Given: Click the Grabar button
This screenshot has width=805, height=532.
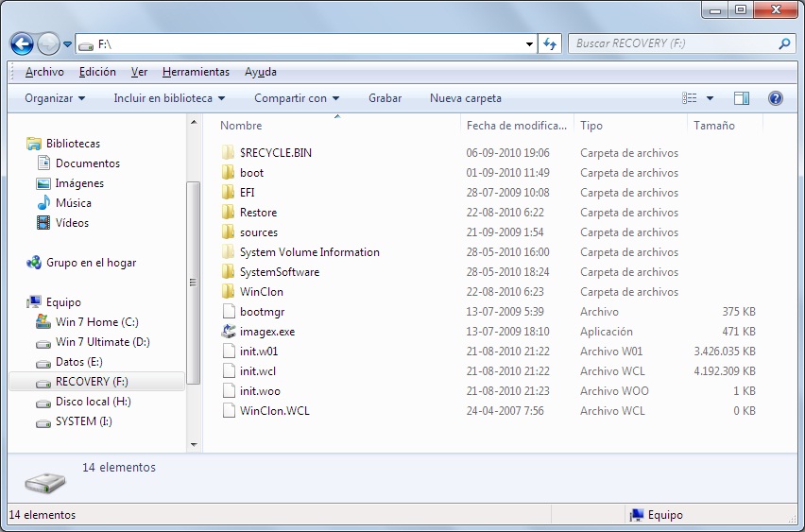Looking at the screenshot, I should [x=385, y=98].
